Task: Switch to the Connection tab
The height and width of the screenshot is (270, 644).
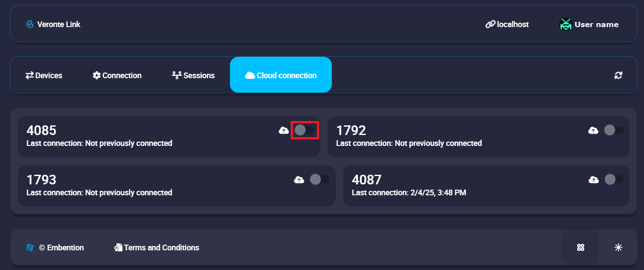Action: point(117,75)
